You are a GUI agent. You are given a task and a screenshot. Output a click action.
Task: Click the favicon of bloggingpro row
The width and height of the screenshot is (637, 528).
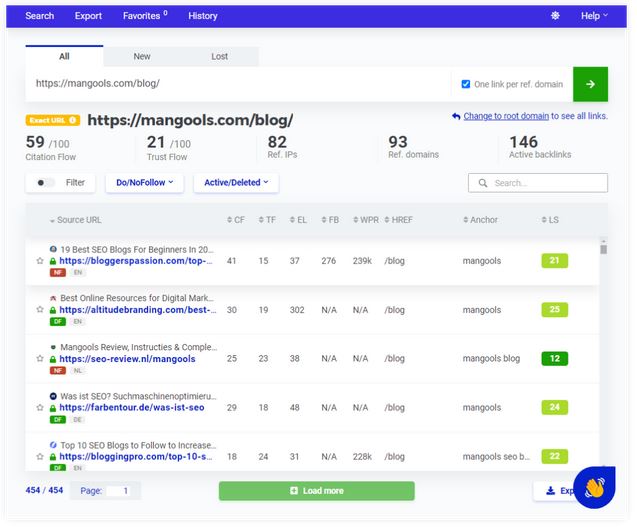pyautogui.click(x=53, y=445)
